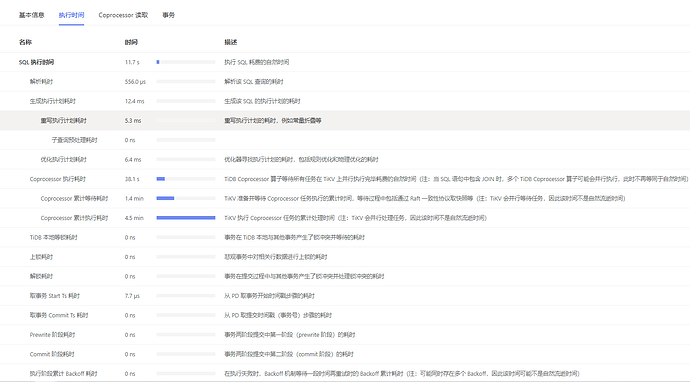Image resolution: width=690 pixels, height=382 pixels.
Task: Select the TiDB 本地等锁耗时 row name
Action: click(x=54, y=237)
